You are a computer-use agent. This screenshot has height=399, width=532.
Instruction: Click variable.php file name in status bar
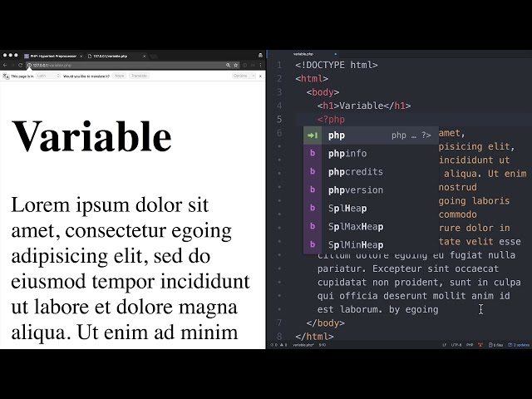(303, 345)
